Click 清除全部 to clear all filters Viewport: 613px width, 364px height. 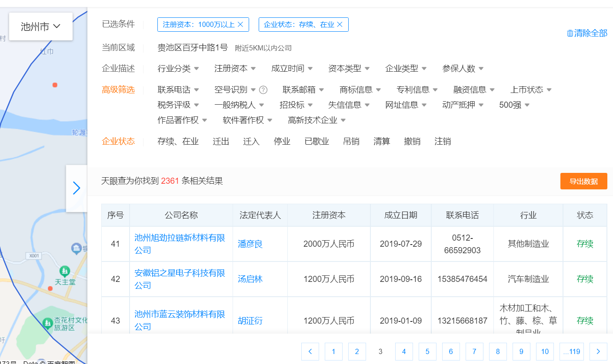587,33
